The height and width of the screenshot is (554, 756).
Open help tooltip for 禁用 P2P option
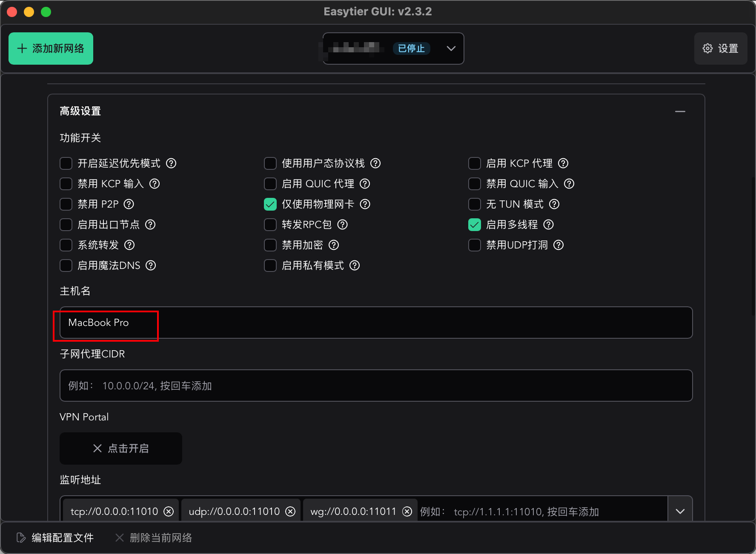click(129, 204)
